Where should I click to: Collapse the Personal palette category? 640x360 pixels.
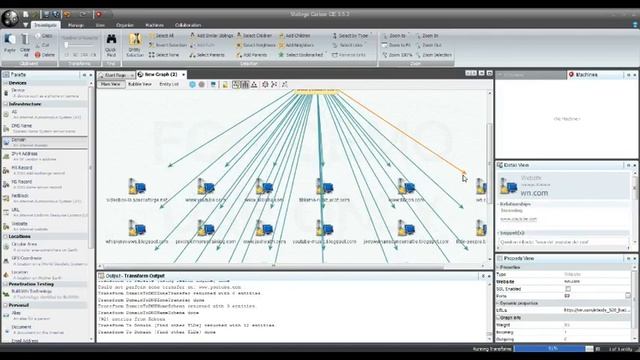[x=6, y=305]
